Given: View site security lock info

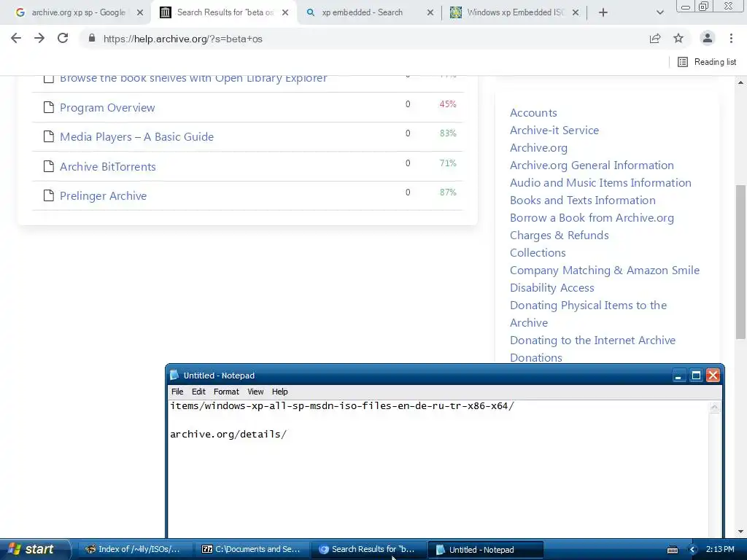Looking at the screenshot, I should (x=92, y=38).
